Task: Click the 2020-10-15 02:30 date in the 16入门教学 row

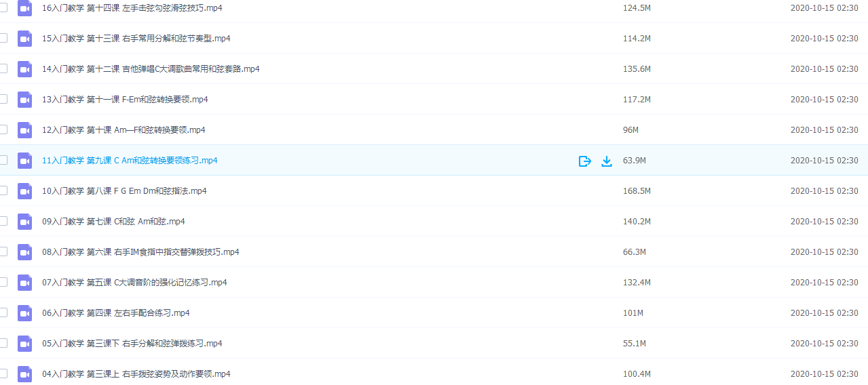Action: point(824,8)
